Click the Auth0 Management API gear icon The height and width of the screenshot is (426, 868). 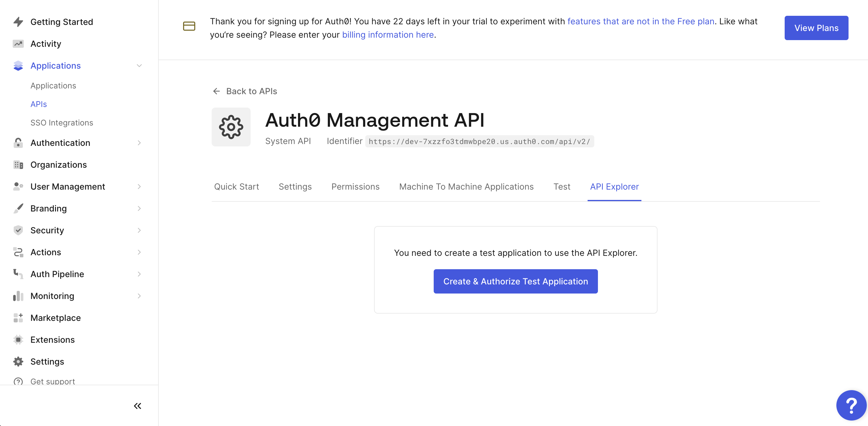tap(231, 127)
